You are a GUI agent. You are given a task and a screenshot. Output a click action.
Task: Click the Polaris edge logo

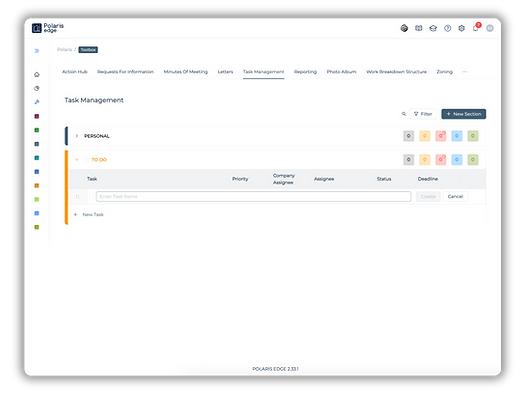[x=48, y=28]
